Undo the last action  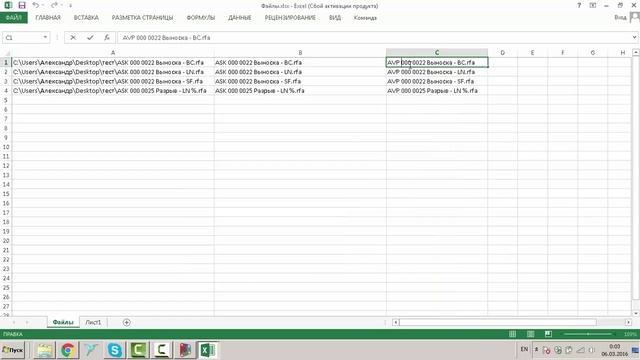pos(36,5)
